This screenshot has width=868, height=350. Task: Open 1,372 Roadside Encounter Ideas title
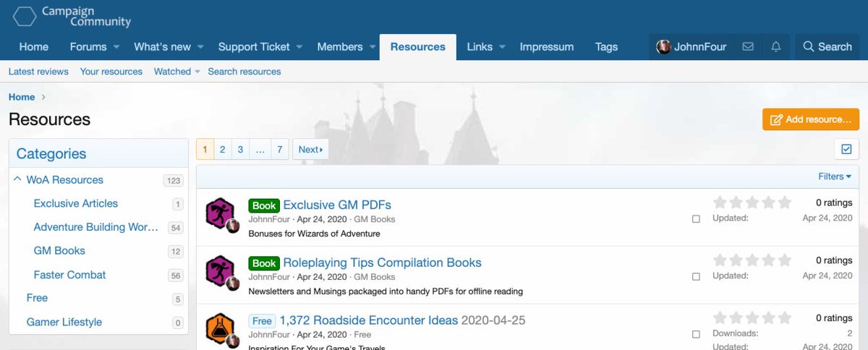[369, 320]
